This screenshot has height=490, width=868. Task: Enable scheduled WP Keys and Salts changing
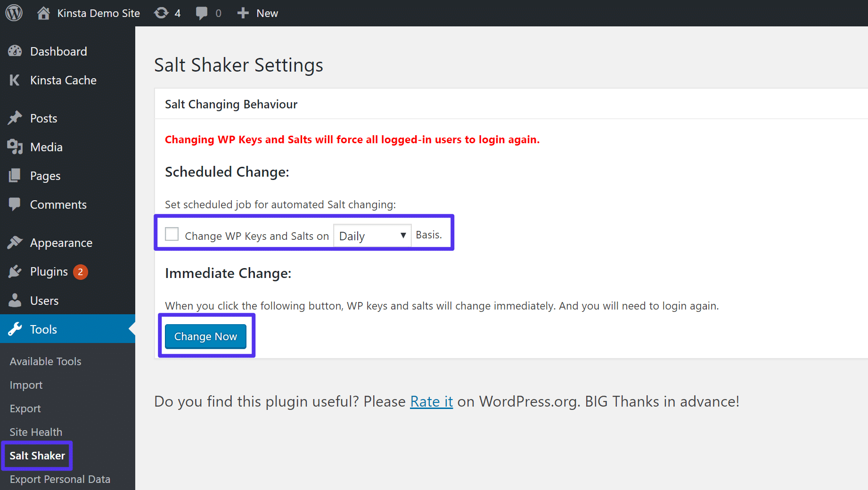tap(172, 234)
